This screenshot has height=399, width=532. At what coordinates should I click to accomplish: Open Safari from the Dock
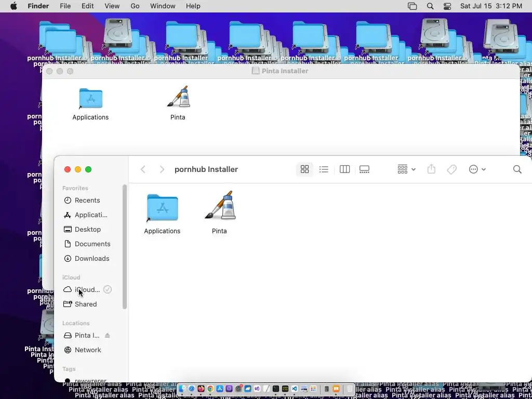(x=192, y=389)
